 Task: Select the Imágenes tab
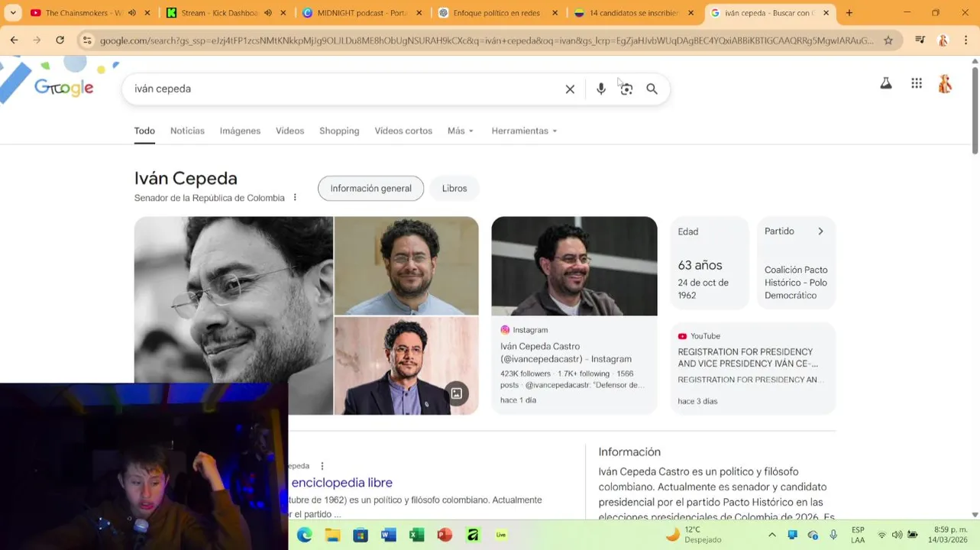(x=240, y=131)
